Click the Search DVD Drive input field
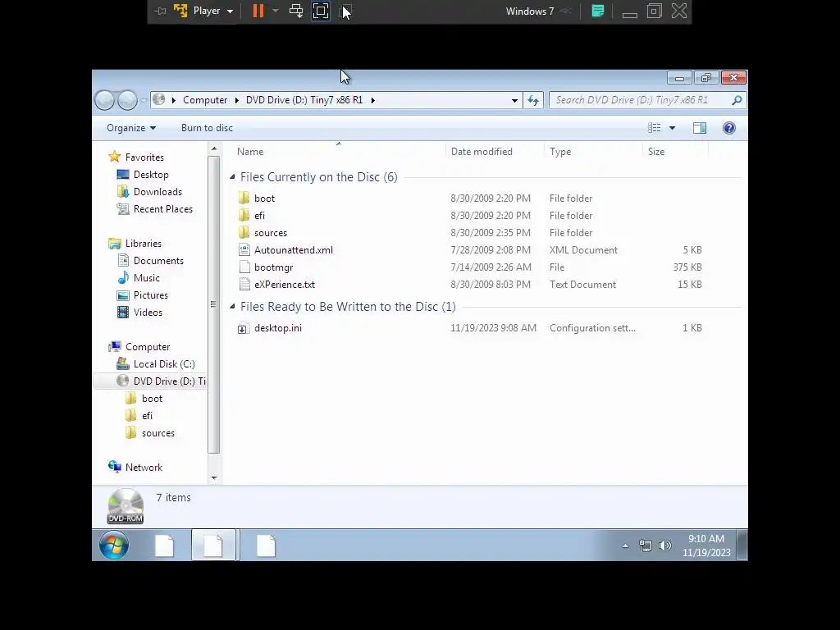The image size is (840, 630). click(640, 100)
